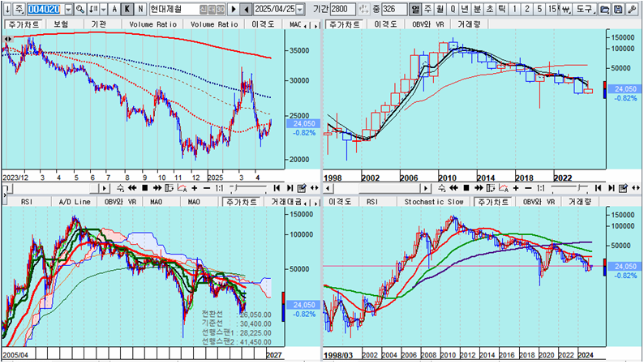Select the 년 yearly period button
This screenshot has width=644, height=364.
(x=465, y=9)
